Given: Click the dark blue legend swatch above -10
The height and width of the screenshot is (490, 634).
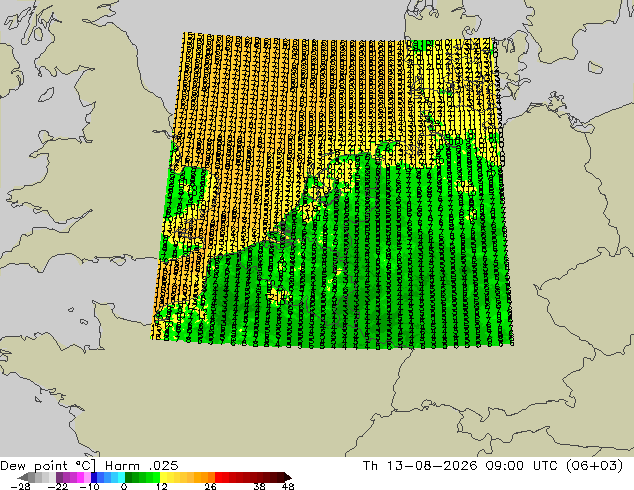Looking at the screenshot, I should pyautogui.click(x=94, y=477).
